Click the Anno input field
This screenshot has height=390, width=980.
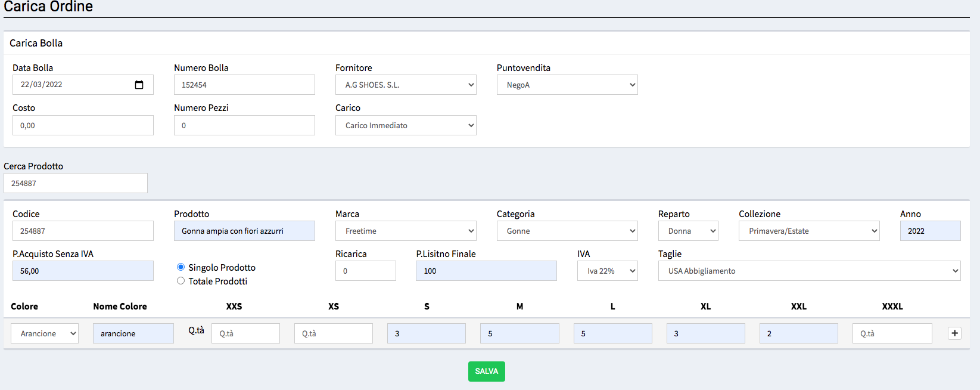[x=931, y=231]
